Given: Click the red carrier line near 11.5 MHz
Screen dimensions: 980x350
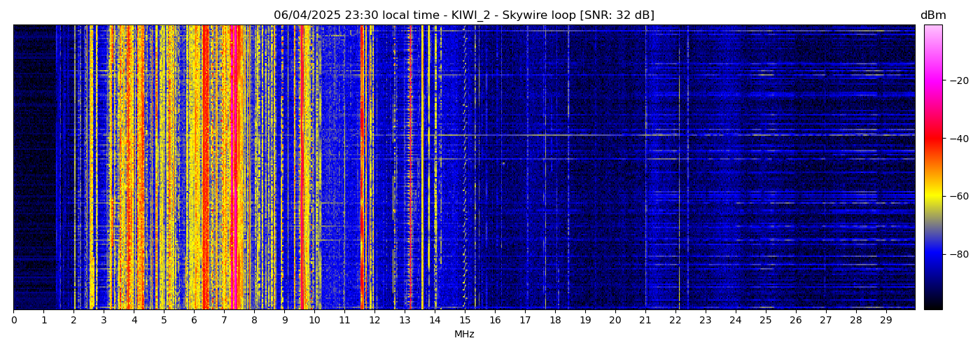Looking at the screenshot, I should pyautogui.click(x=362, y=168).
